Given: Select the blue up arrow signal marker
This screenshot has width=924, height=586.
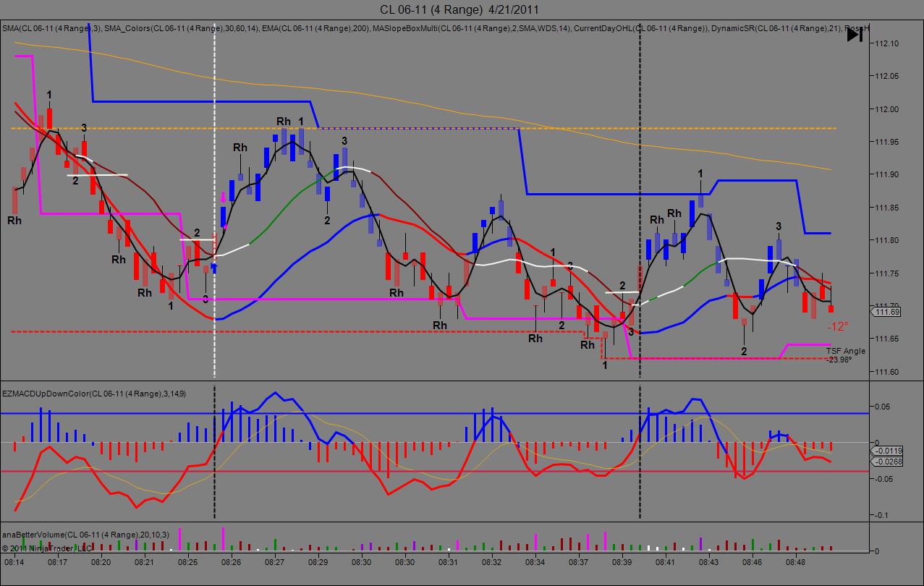Looking at the screenshot, I should tap(213, 268).
